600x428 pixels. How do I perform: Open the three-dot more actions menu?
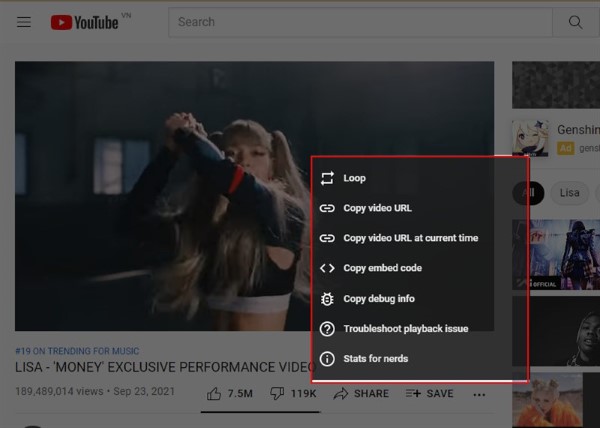pyautogui.click(x=480, y=394)
